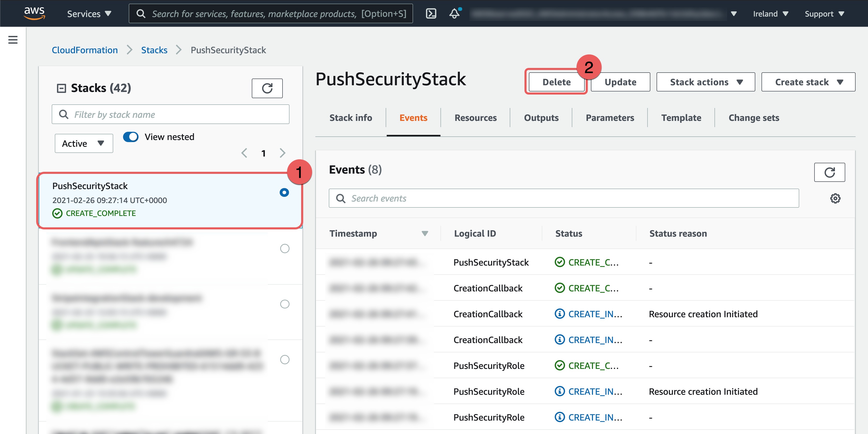Select the fourth stack's radio button
The width and height of the screenshot is (868, 434).
pyautogui.click(x=285, y=360)
